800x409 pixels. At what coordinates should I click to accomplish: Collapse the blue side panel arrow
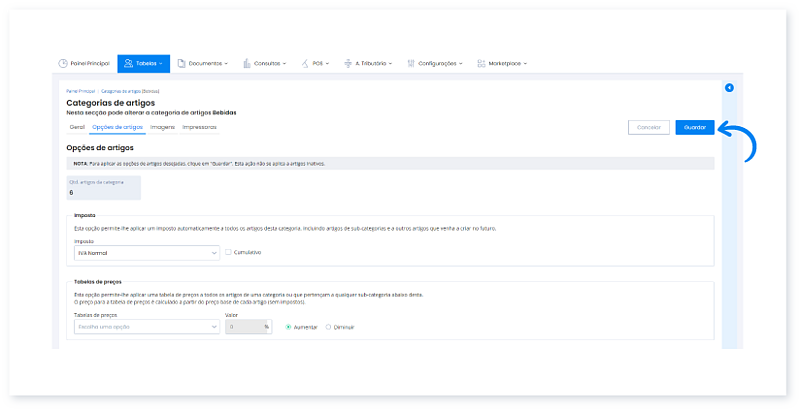tap(729, 88)
